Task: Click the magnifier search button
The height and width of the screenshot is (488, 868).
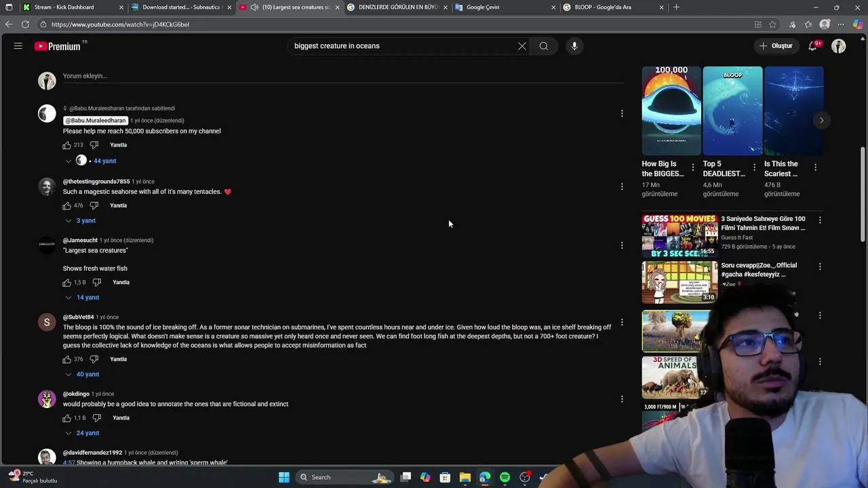Action: pos(544,46)
